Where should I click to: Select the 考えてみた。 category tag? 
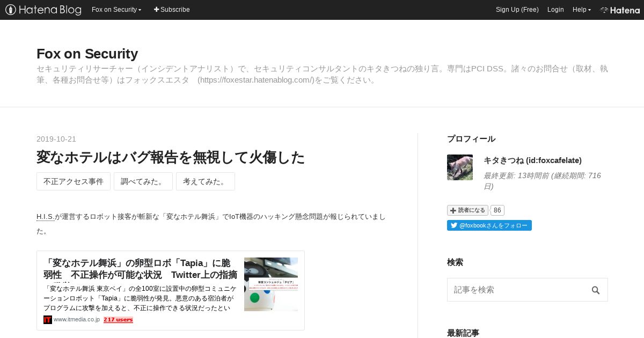(206, 181)
